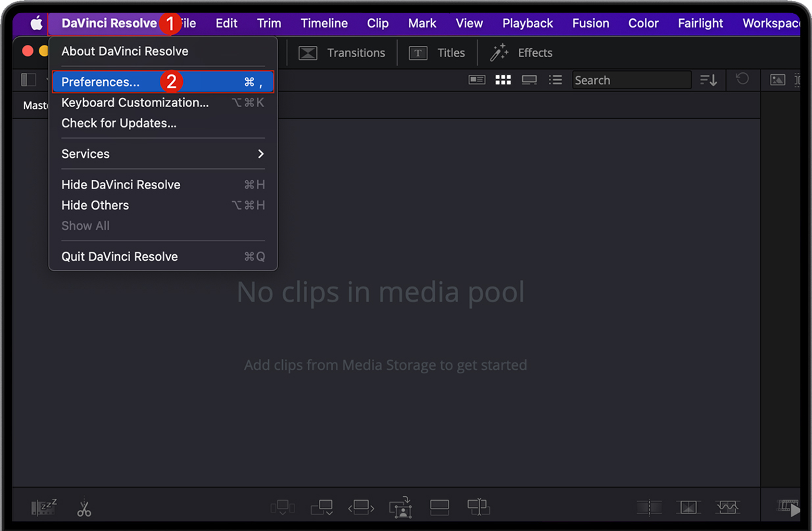This screenshot has width=812, height=531.
Task: Open the View menu
Action: point(469,24)
